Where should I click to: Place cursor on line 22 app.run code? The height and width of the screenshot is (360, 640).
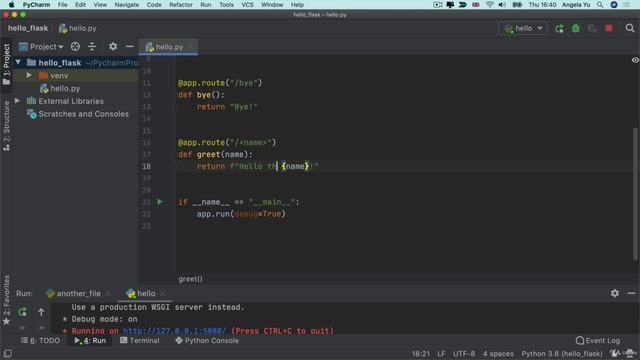241,214
